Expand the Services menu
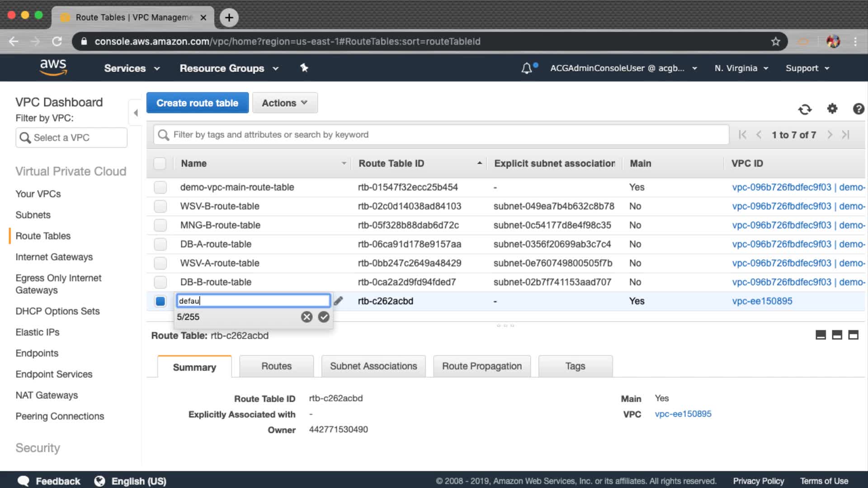This screenshot has height=488, width=868. (x=132, y=68)
